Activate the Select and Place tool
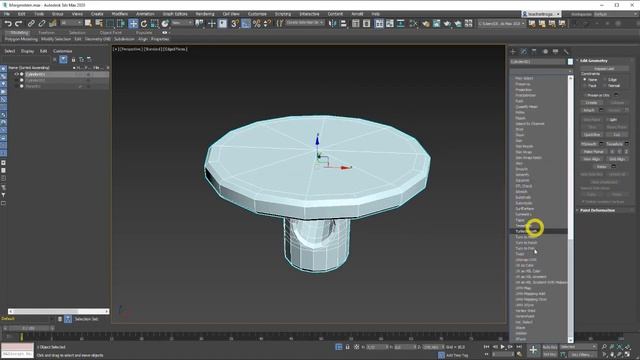The width and height of the screenshot is (640, 360). [165, 24]
